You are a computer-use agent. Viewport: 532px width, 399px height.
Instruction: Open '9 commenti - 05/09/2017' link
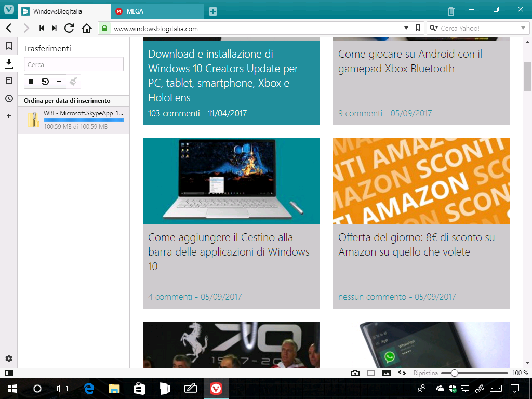point(385,113)
